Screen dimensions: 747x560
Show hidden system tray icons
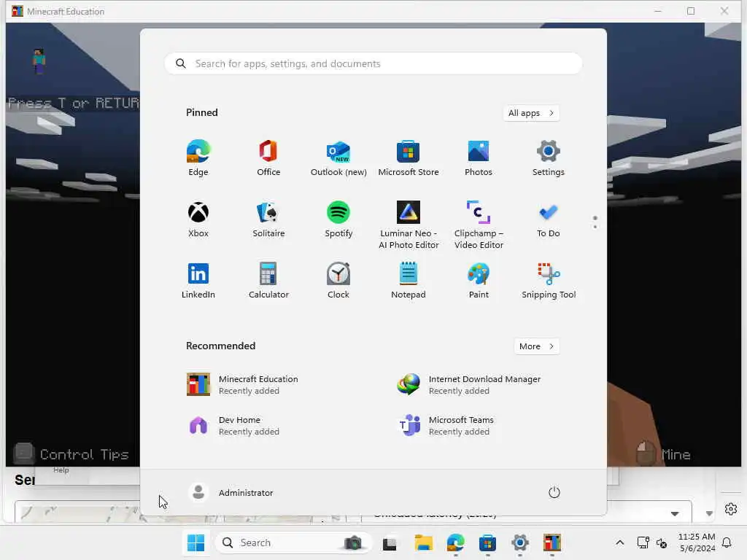pyautogui.click(x=620, y=542)
